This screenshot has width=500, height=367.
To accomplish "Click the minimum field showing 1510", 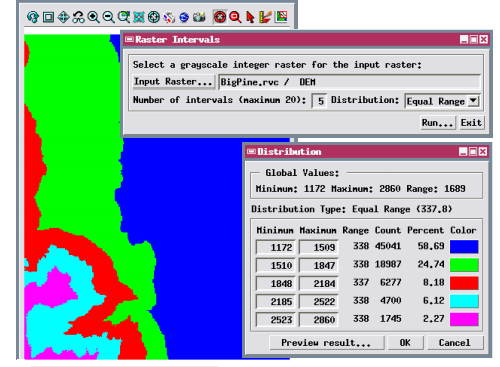I will tap(275, 265).
